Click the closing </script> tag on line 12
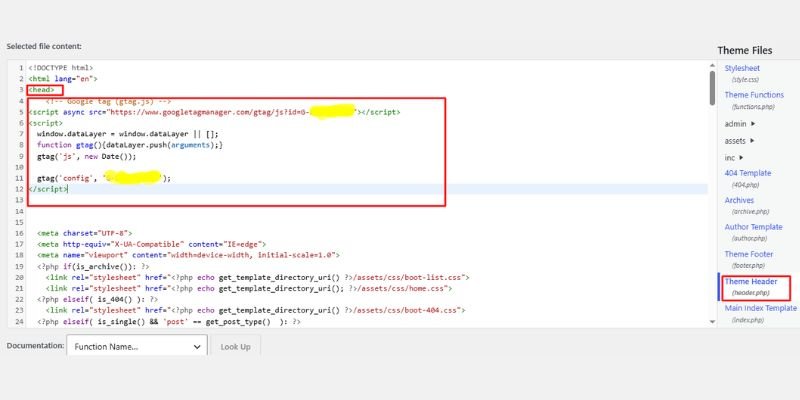The height and width of the screenshot is (400, 800). point(47,189)
